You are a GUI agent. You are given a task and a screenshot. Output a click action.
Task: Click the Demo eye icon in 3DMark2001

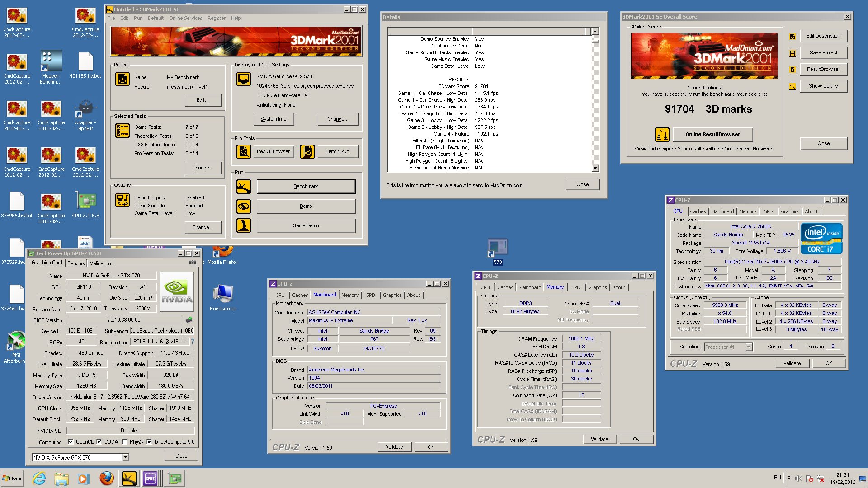[244, 206]
